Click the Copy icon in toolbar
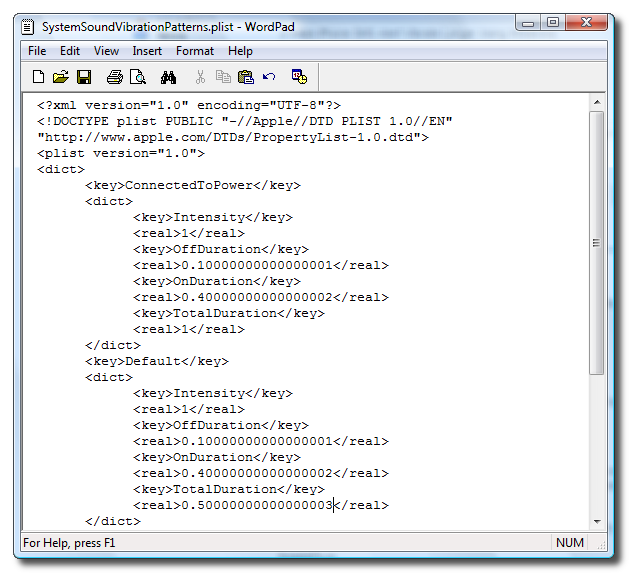629x573 pixels. (223, 76)
